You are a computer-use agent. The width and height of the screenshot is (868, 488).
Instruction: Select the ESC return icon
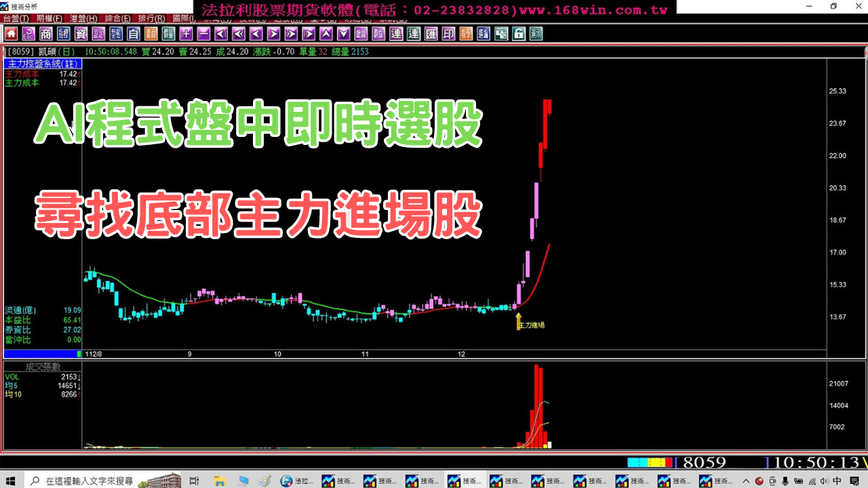pos(27,33)
